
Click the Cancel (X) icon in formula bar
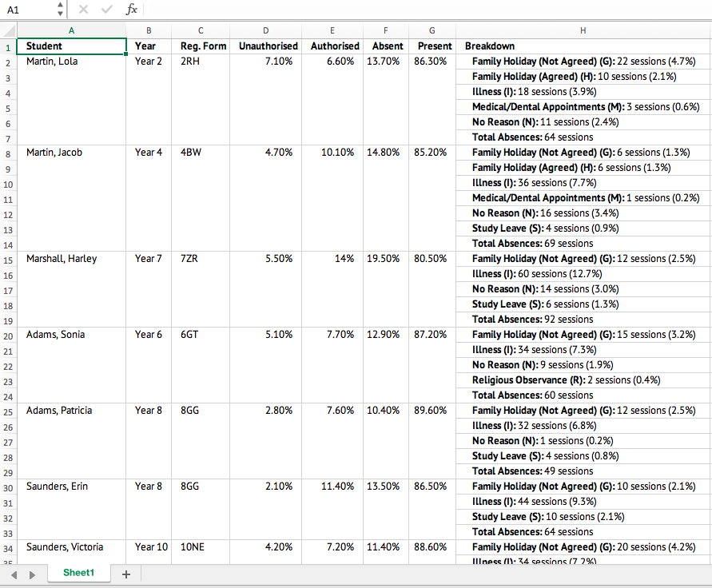tap(84, 10)
